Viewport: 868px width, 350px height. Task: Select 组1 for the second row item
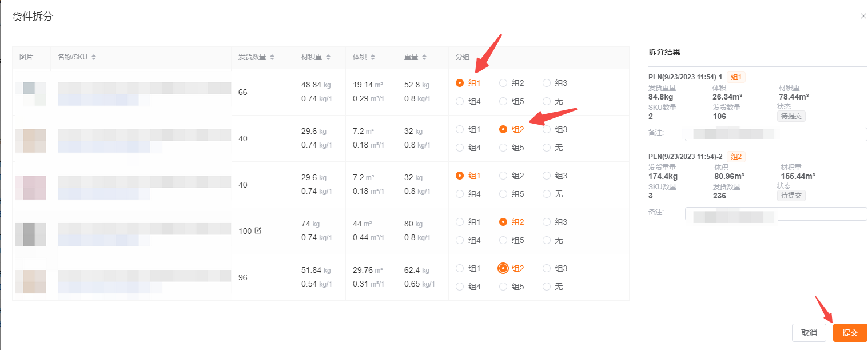[x=459, y=129]
